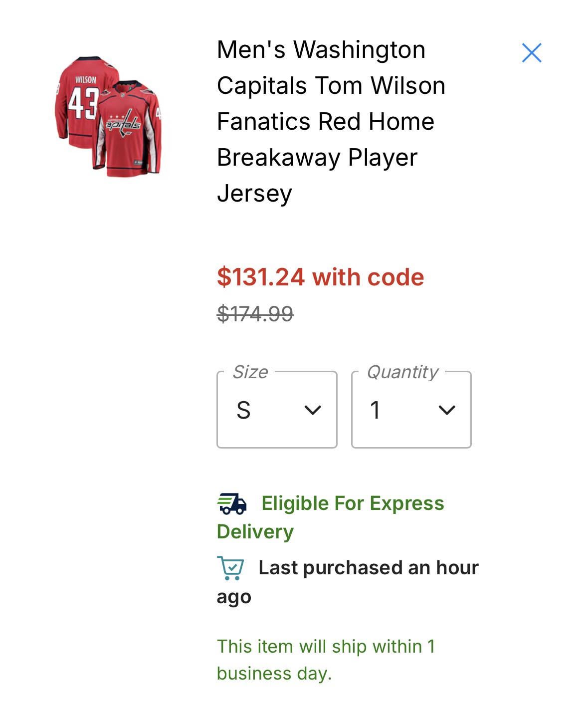Click the product title mentioning Tom Wilson
Image resolution: width=588 pixels, height=718 pixels.
[331, 121]
